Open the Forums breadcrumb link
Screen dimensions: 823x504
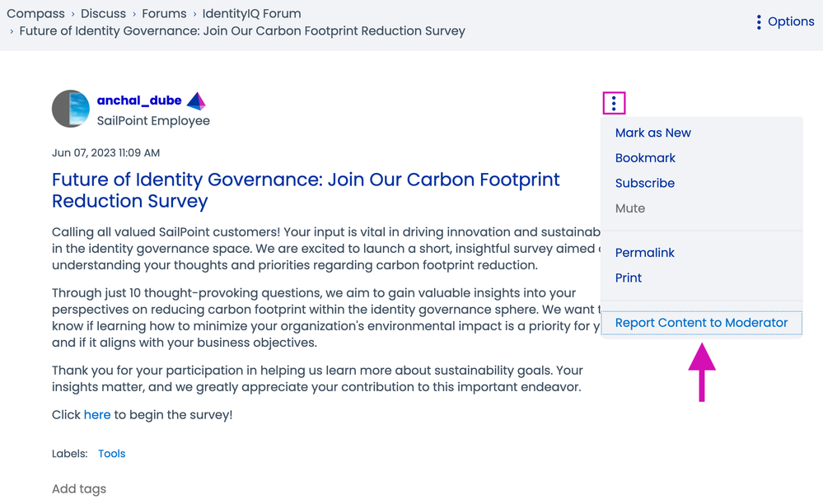point(164,13)
